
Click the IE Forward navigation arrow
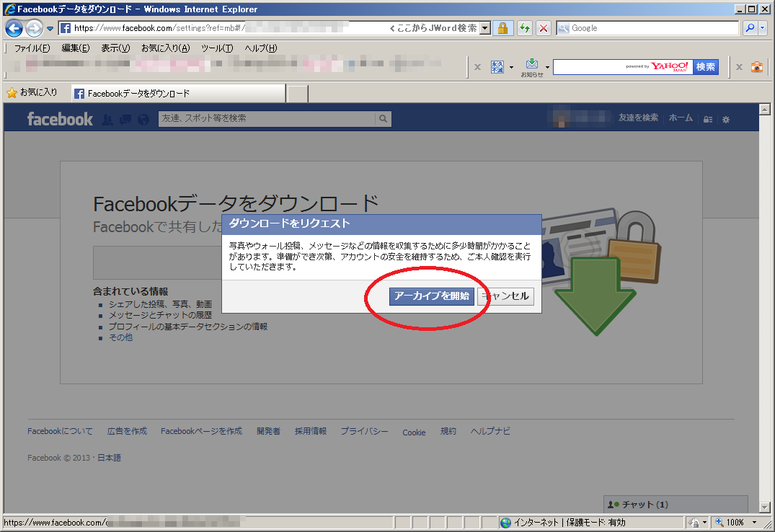(x=34, y=28)
